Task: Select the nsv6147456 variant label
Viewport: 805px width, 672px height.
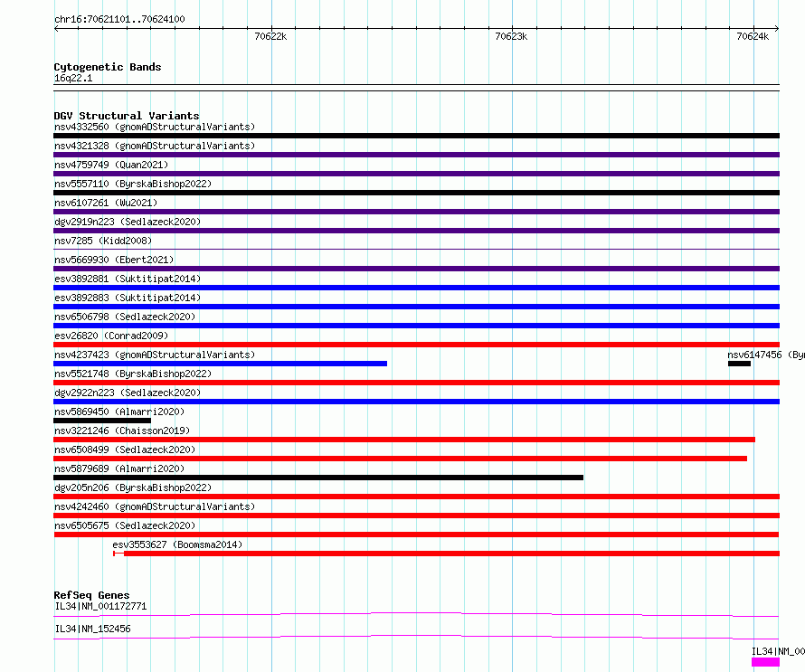Action: tap(765, 355)
